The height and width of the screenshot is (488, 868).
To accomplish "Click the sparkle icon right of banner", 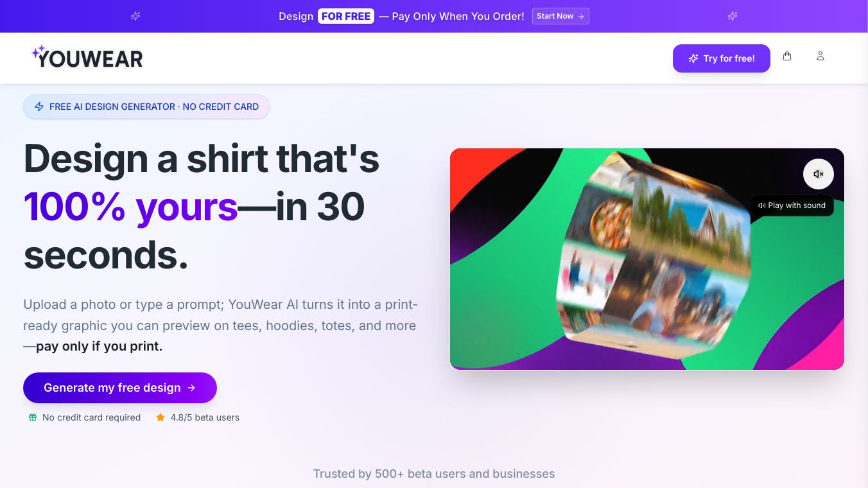I will (x=733, y=16).
